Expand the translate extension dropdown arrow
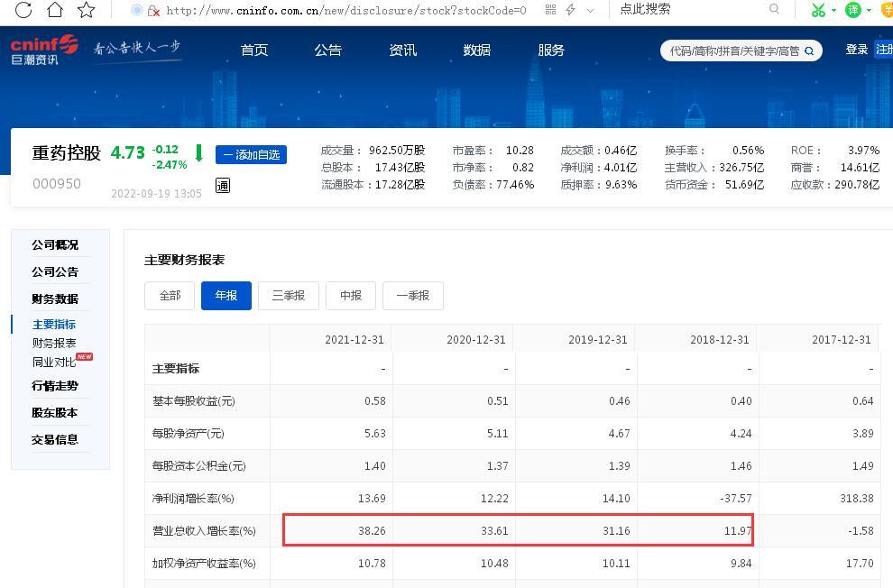Image resolution: width=893 pixels, height=588 pixels. [869, 10]
